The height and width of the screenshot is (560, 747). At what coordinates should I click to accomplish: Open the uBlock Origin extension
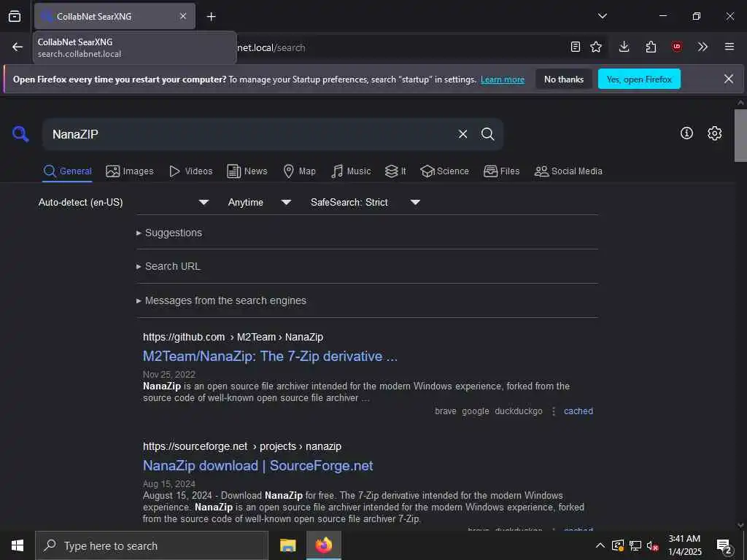pos(676,47)
